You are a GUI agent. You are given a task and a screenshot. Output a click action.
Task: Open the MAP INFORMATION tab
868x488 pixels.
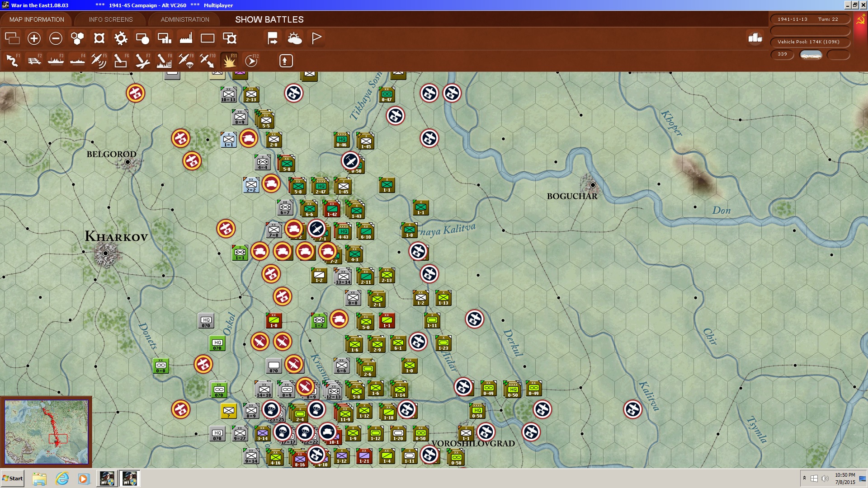[37, 19]
